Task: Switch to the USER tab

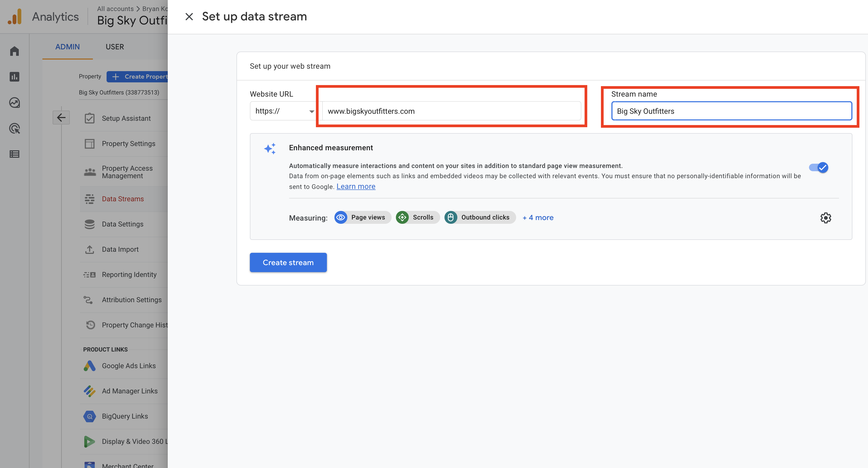Action: 115,47
